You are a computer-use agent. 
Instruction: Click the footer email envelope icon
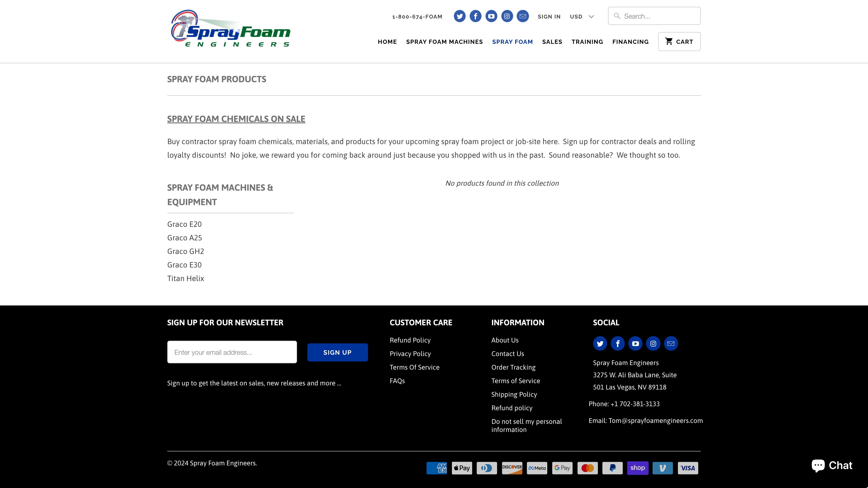pyautogui.click(x=670, y=343)
